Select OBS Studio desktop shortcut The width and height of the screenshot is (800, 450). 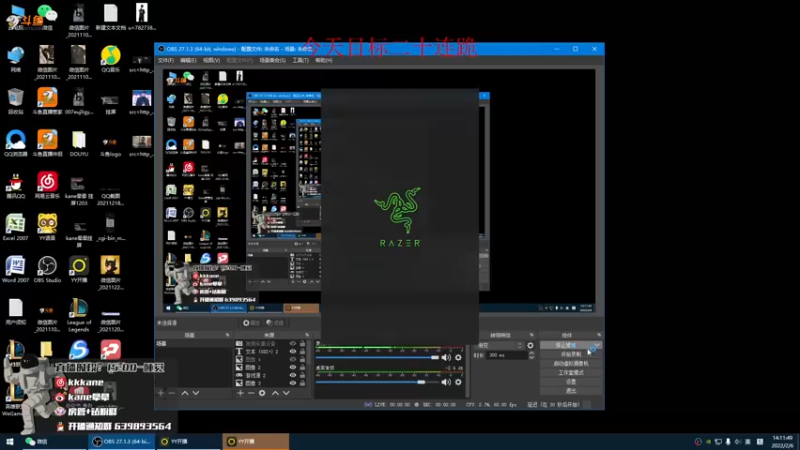click(x=47, y=269)
